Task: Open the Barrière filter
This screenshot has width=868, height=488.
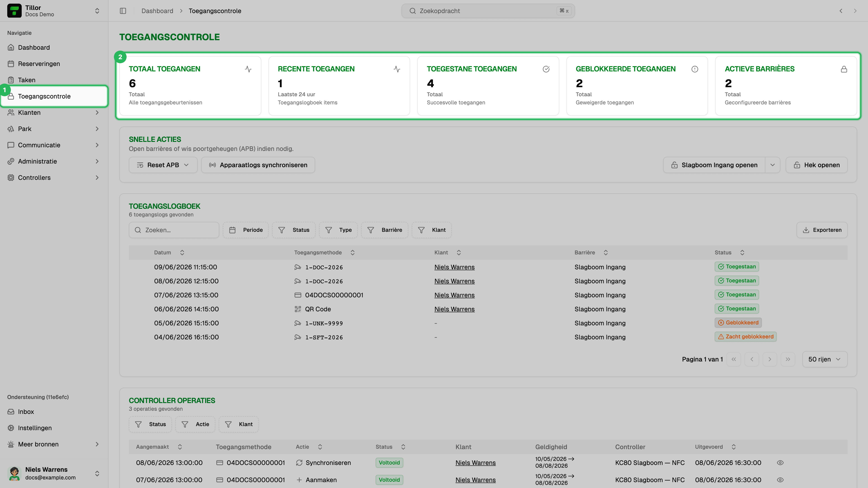Action: [x=385, y=230]
